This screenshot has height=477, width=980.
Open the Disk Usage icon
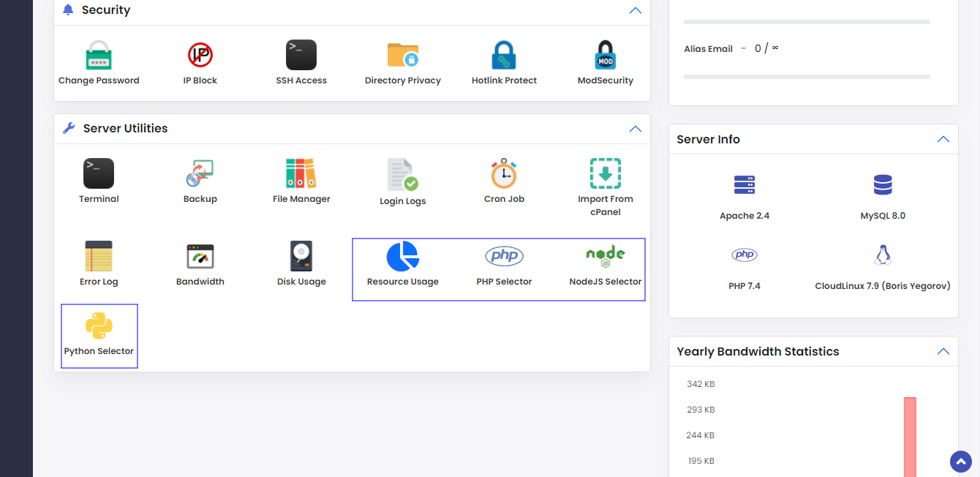(301, 256)
